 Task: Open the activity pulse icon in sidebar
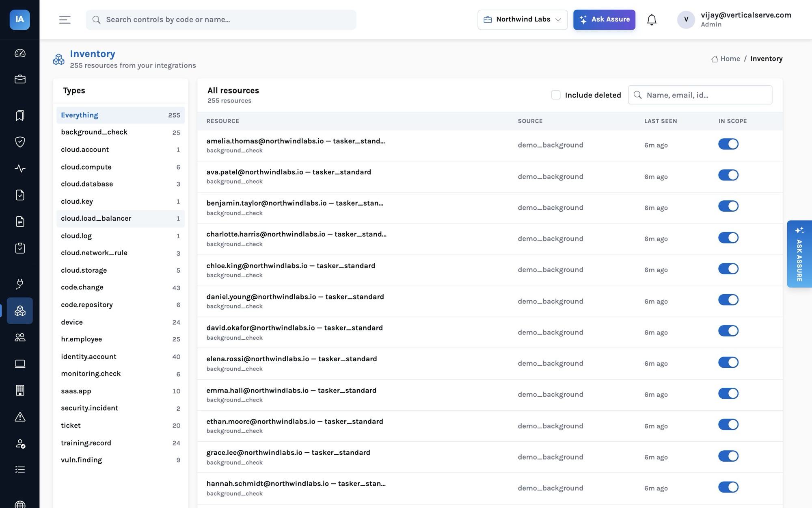(x=20, y=168)
